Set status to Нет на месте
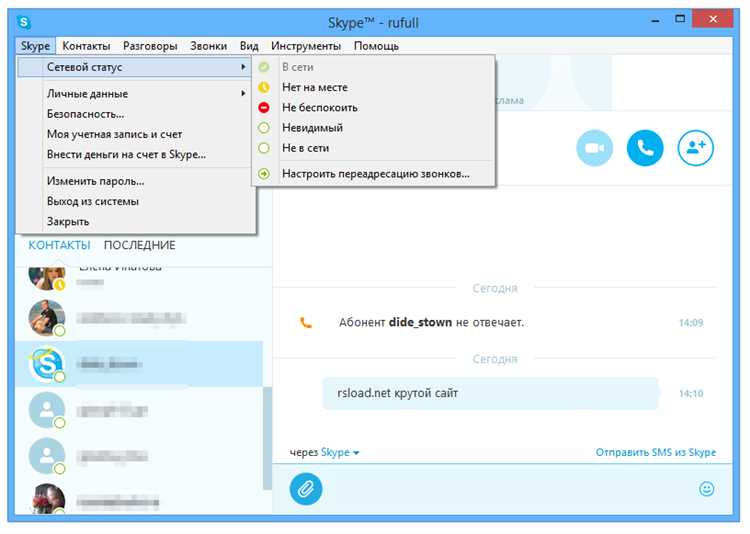The height and width of the screenshot is (534, 750). (x=374, y=87)
